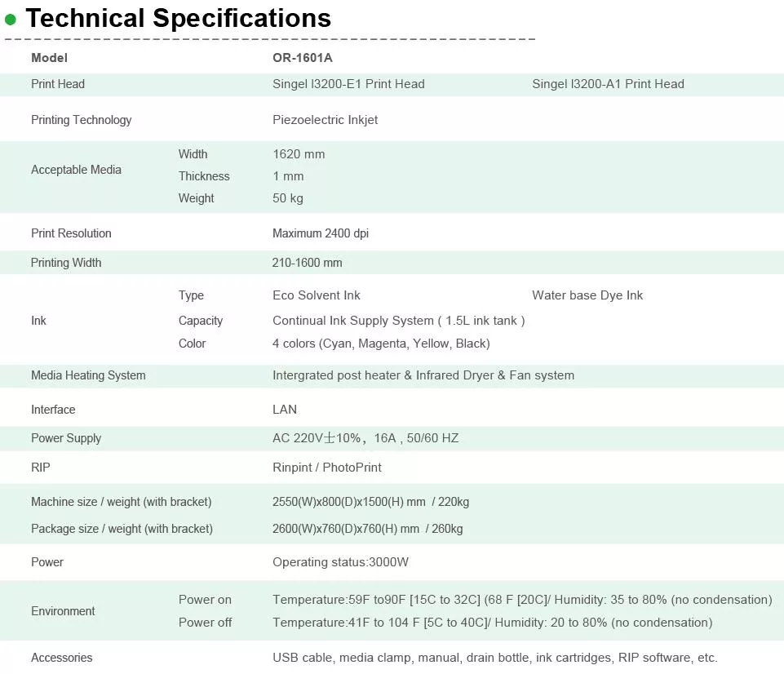Select the Piezoelectric Inkjet value

[x=325, y=120]
